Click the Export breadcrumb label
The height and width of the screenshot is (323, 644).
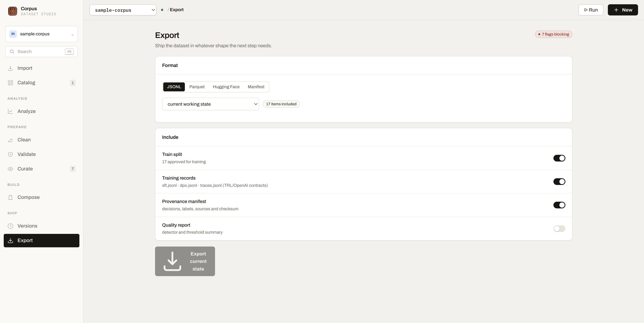coord(177,10)
